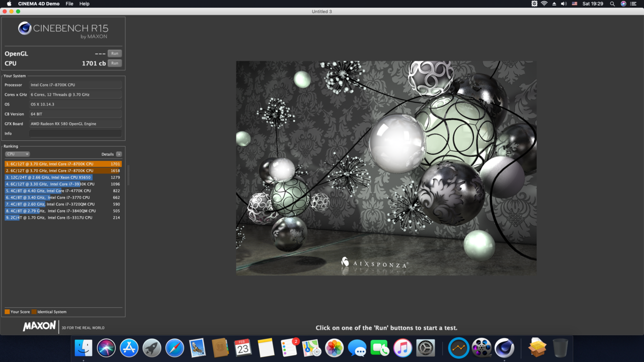Open Notification Center list icon
The image size is (644, 362).
pos(633,4)
